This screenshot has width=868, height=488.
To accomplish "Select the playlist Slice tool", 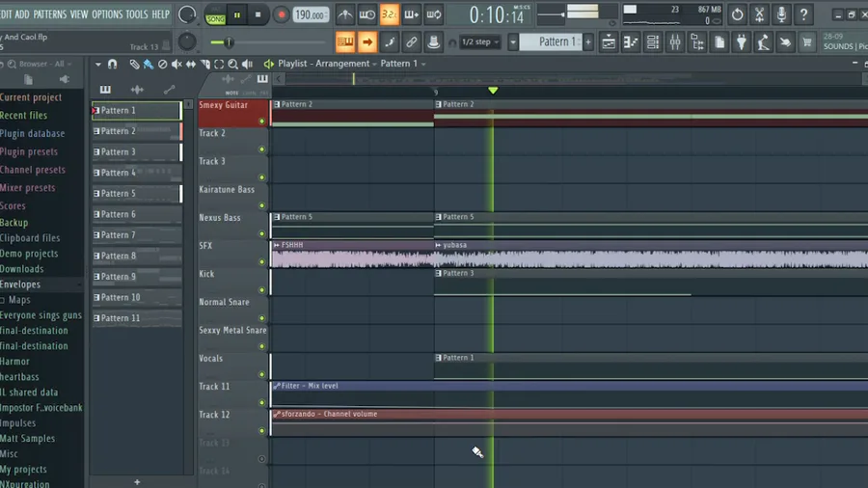I will point(205,65).
